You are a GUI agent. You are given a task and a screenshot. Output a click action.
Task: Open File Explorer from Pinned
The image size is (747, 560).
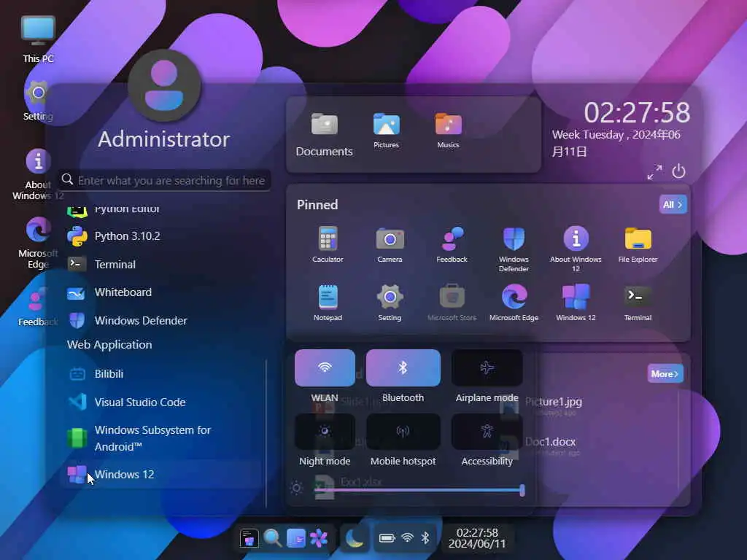638,245
